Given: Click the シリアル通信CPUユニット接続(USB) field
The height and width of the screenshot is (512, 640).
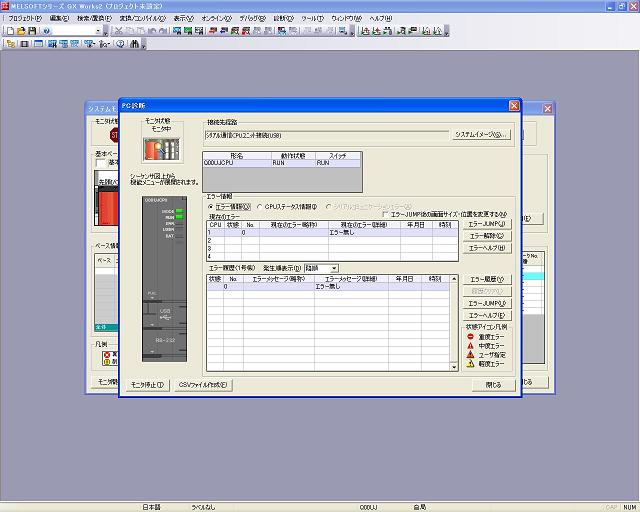Looking at the screenshot, I should coord(326,135).
